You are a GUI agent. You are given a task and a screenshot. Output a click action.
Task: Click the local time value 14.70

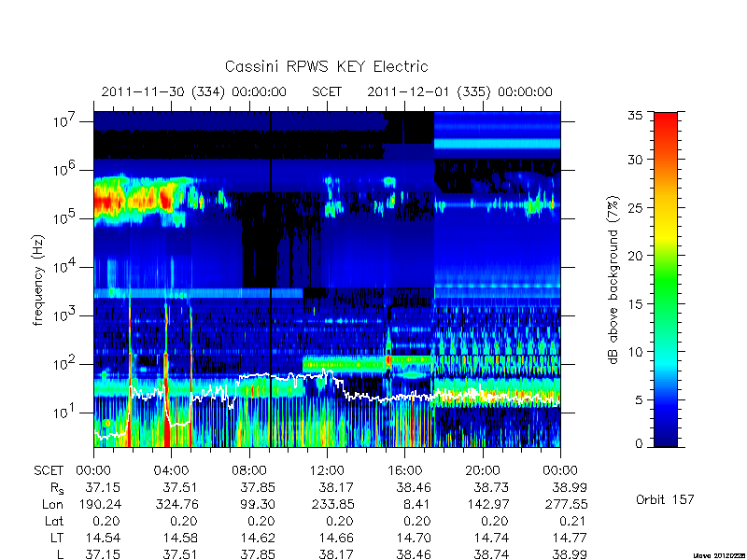tap(414, 538)
